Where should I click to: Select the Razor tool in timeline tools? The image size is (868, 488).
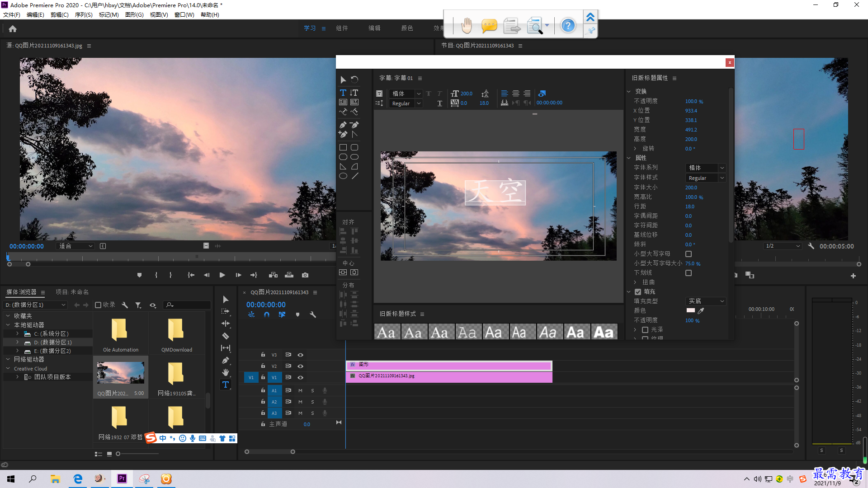[226, 336]
